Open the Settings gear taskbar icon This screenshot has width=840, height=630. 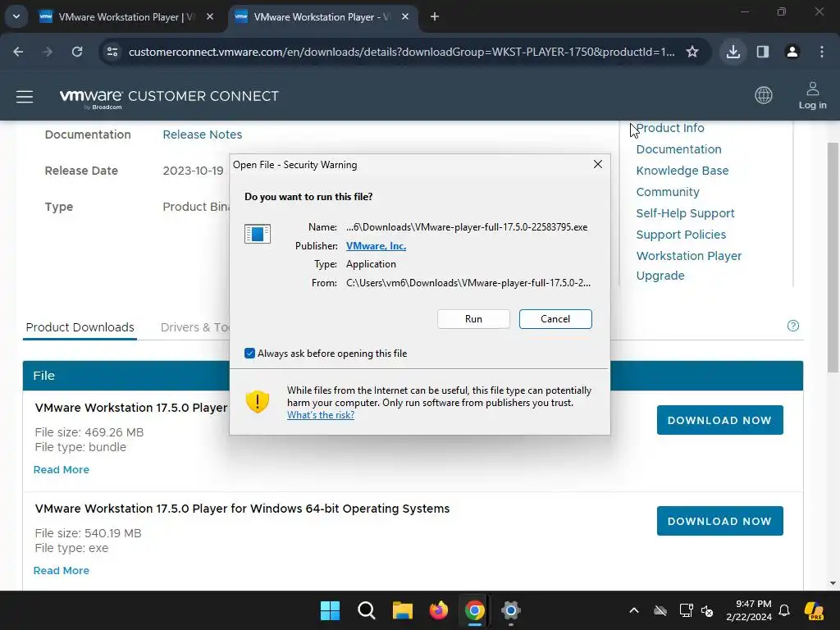[x=511, y=610]
